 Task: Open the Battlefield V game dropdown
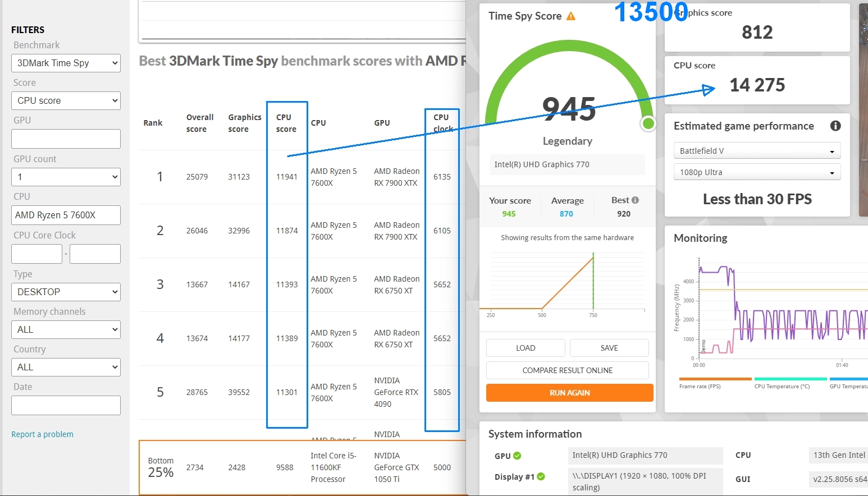[757, 150]
